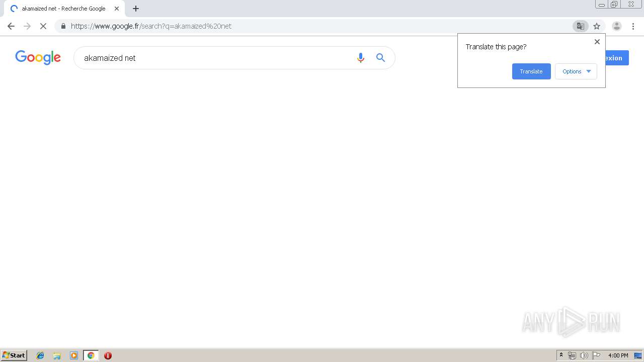Run search with the magnifier icon
This screenshot has height=362, width=644.
[381, 58]
